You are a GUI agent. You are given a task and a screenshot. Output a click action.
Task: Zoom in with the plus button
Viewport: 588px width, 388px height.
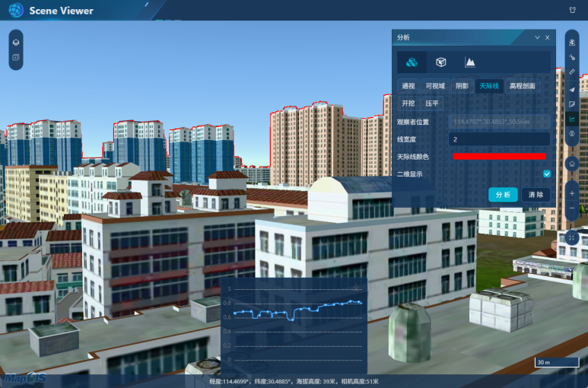coord(572,193)
